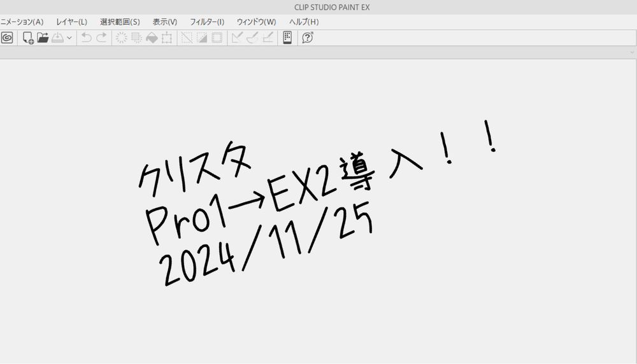Expand the save options dropdown arrow
The width and height of the screenshot is (637, 364).
coord(69,38)
